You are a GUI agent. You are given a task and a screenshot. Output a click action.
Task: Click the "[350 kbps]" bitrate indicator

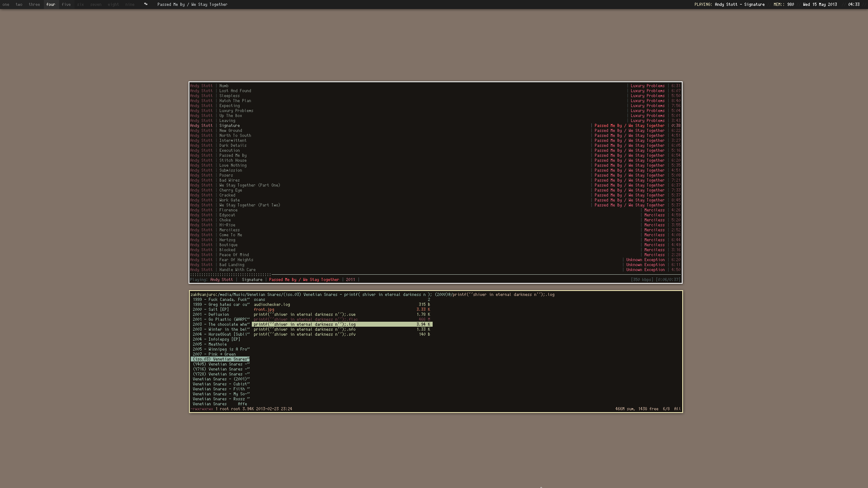[x=642, y=279]
